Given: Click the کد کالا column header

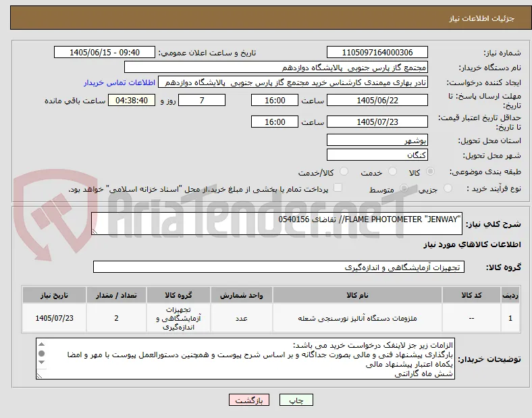Looking at the screenshot, I should point(471,295).
